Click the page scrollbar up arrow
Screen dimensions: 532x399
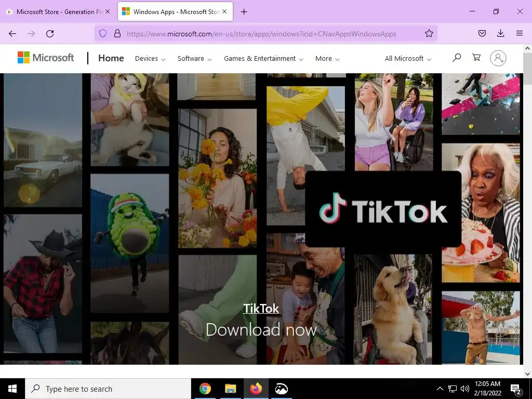527,48
